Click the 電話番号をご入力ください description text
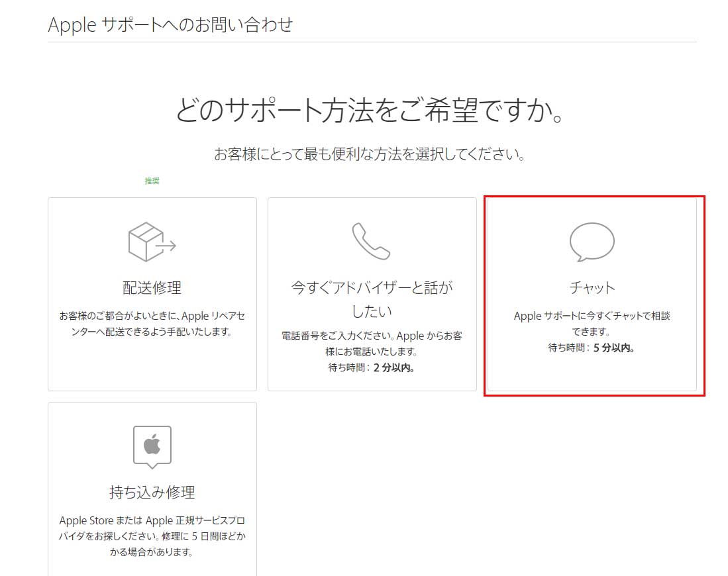Screen dimensions: 728x576 pyautogui.click(x=372, y=343)
